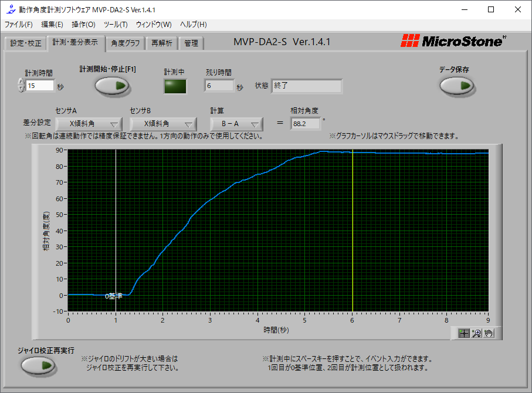Switch to the 角度グラフ tab
Viewport: 532px width, 393px height.
coord(125,43)
